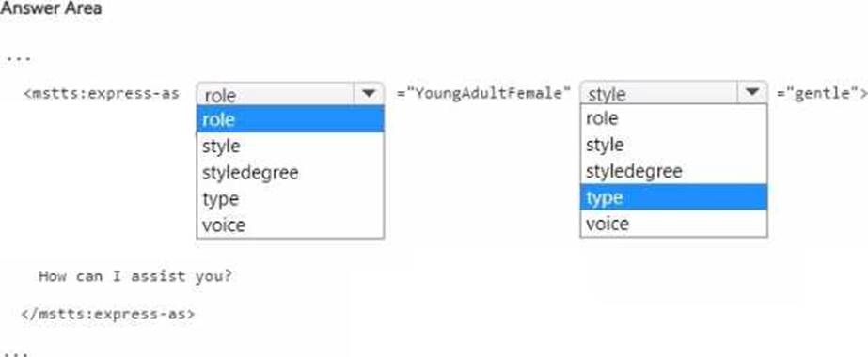
Task: Click the second combo box showing style
Action: 673,93
